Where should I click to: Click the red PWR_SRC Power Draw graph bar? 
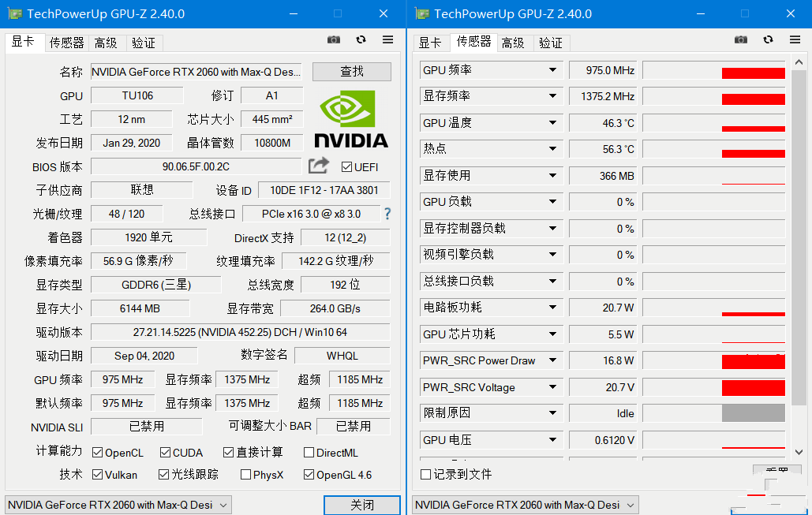click(753, 360)
